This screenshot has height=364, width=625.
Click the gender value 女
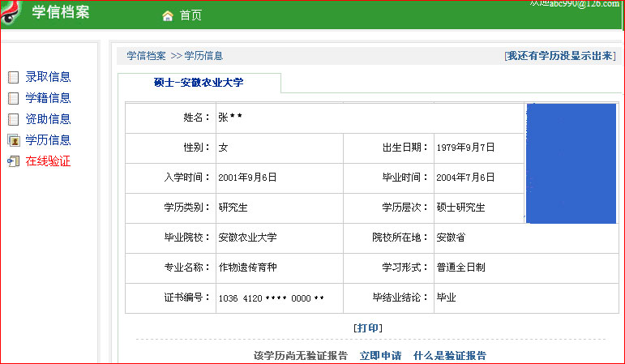pos(223,148)
